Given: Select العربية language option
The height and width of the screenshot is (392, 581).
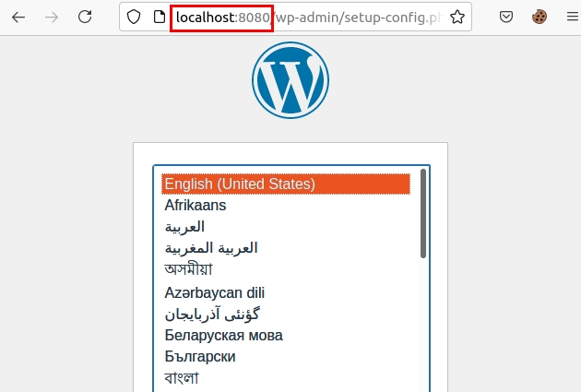Looking at the screenshot, I should coord(286,226).
